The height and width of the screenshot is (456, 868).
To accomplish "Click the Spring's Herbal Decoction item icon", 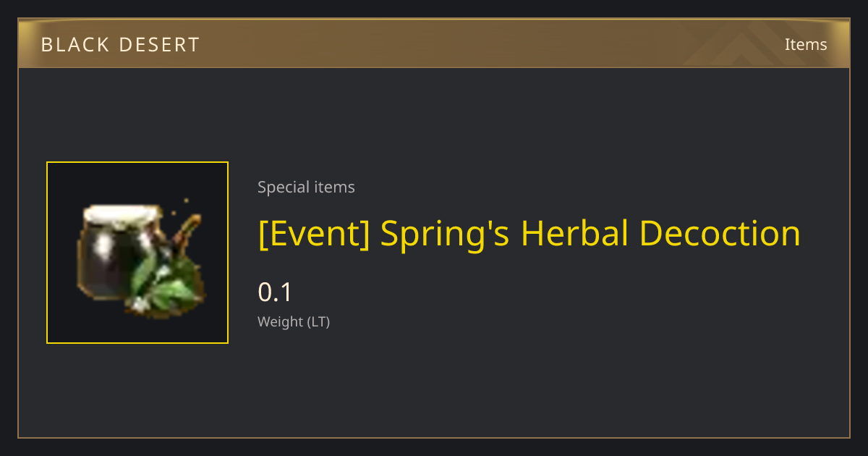I will pos(137,253).
